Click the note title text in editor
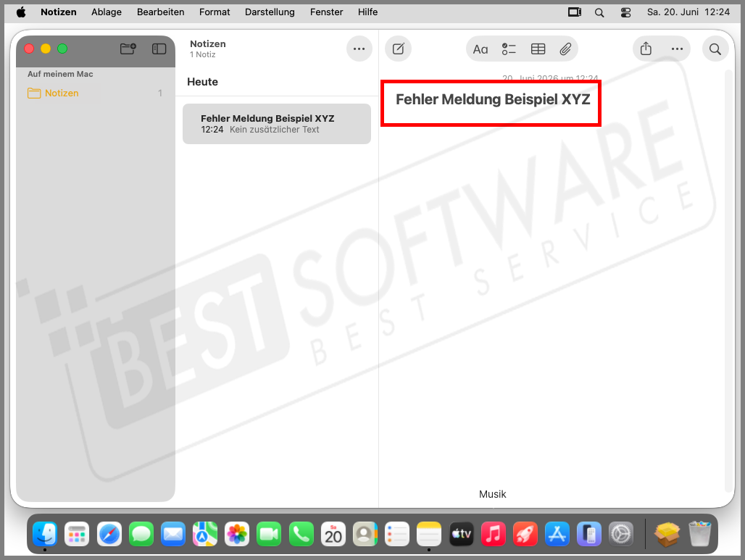Image resolution: width=745 pixels, height=560 pixels. [x=493, y=99]
